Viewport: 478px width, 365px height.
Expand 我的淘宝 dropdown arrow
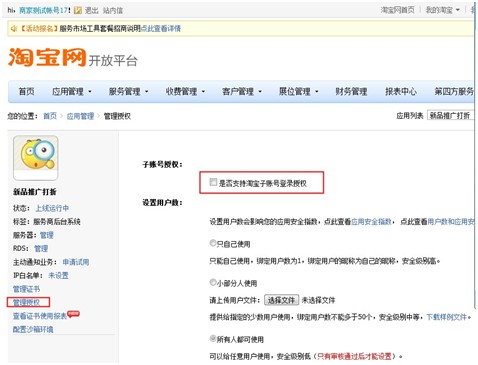point(458,10)
